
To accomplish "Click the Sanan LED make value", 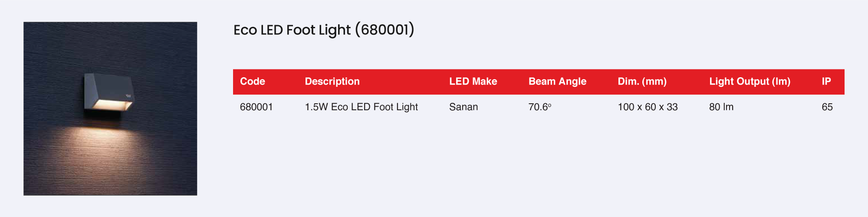I will point(464,107).
